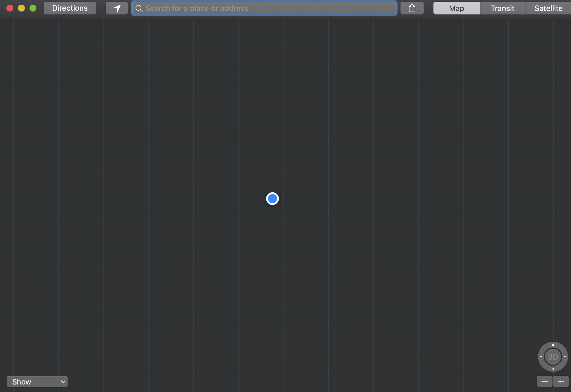
Task: Click the zoom out button
Action: point(544,381)
